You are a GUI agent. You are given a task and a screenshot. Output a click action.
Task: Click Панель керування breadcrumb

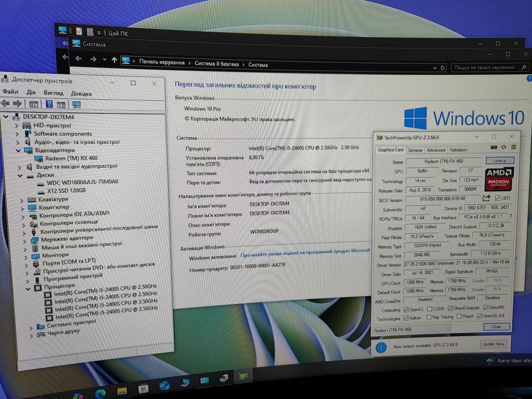click(x=162, y=63)
